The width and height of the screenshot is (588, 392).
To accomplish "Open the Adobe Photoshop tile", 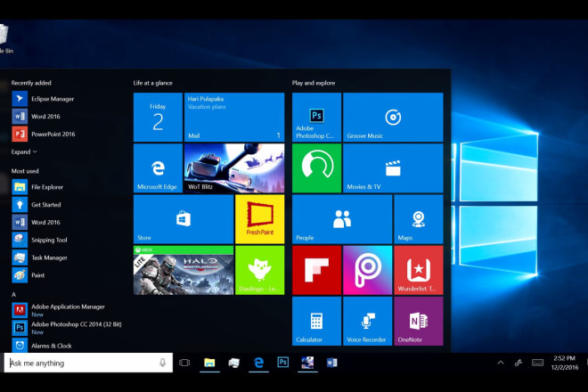I will 317,117.
